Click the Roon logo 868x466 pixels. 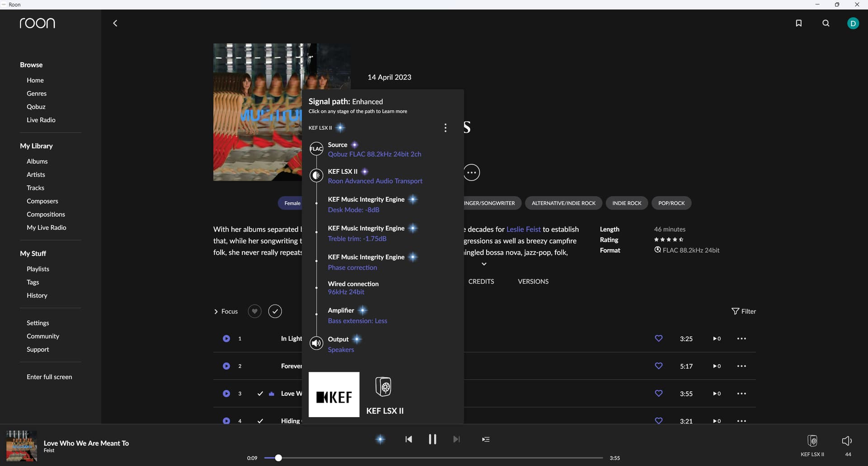(x=38, y=23)
